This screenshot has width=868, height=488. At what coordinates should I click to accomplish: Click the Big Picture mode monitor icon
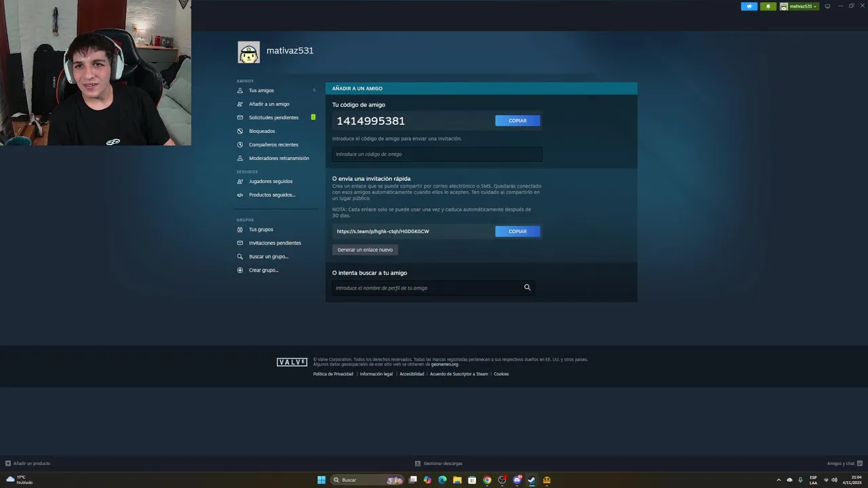827,6
